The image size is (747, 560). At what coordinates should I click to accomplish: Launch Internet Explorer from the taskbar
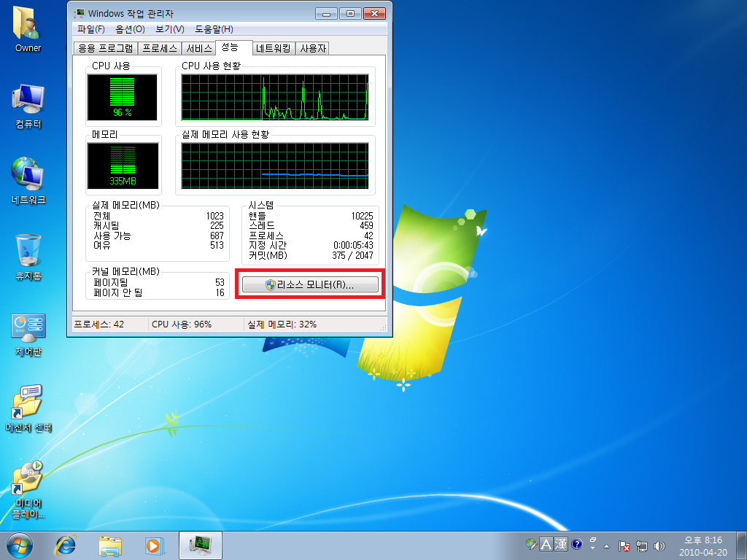pyautogui.click(x=65, y=545)
